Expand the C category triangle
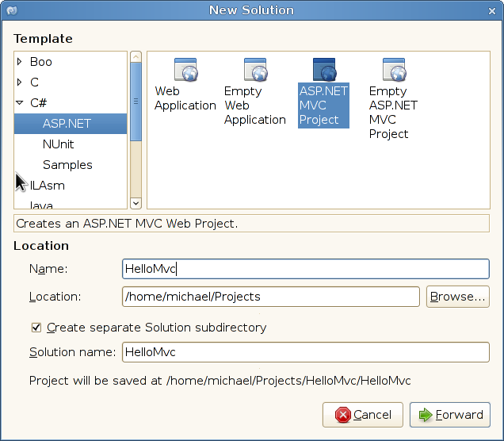The width and height of the screenshot is (504, 441). 20,82
